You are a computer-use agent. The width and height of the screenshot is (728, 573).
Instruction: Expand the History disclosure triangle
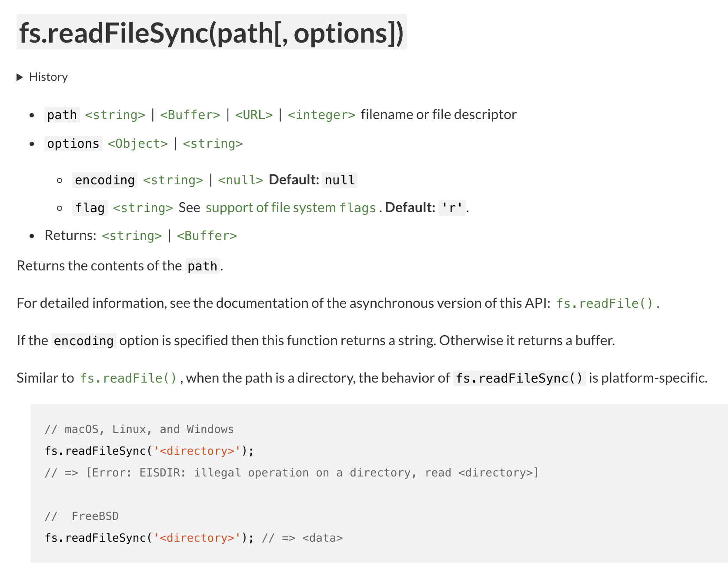tap(20, 77)
